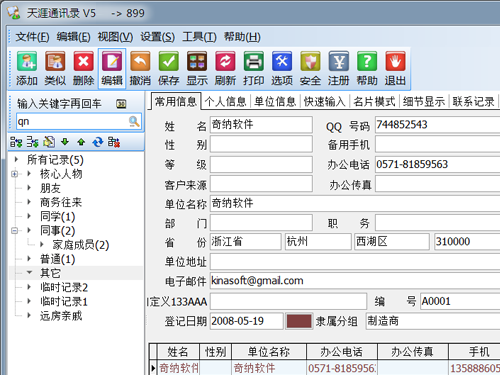Viewport: 500px width, 375px height.
Task: Click the rename-group pencil icon above the tree
Action: click(49, 142)
